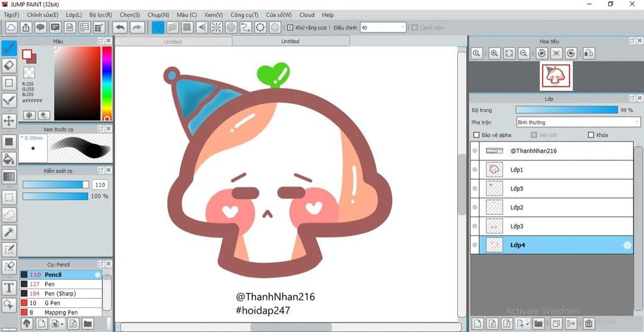Toggle visibility of Lớp5 layer
The width and height of the screenshot is (644, 332).
(x=475, y=189)
